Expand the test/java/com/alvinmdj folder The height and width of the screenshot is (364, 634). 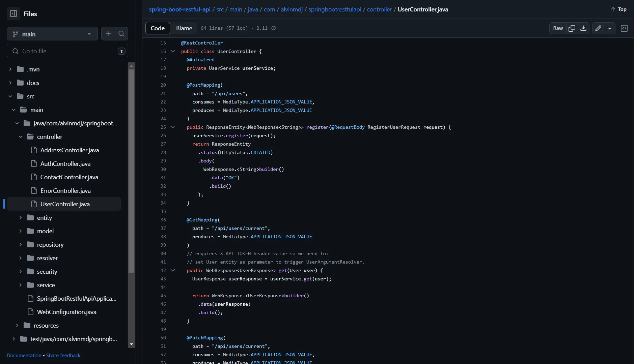(x=14, y=339)
